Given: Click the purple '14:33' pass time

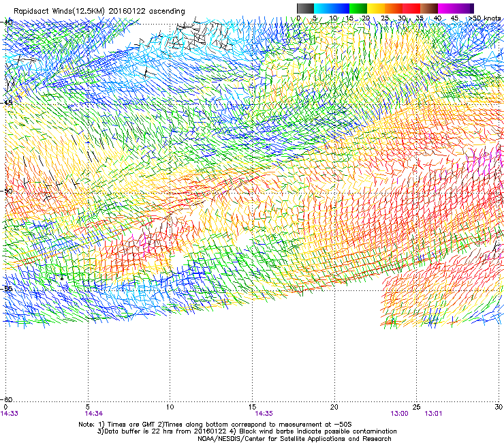Looking at the screenshot, I should point(10,414).
